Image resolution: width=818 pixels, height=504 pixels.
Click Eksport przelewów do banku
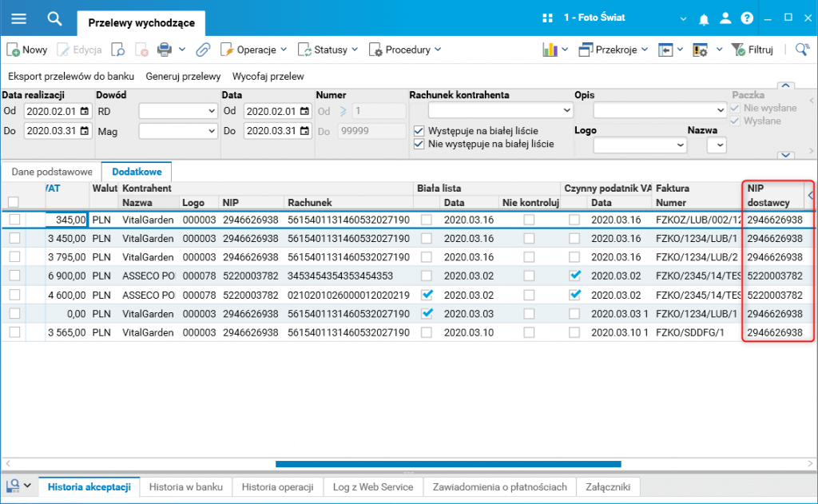tap(71, 76)
